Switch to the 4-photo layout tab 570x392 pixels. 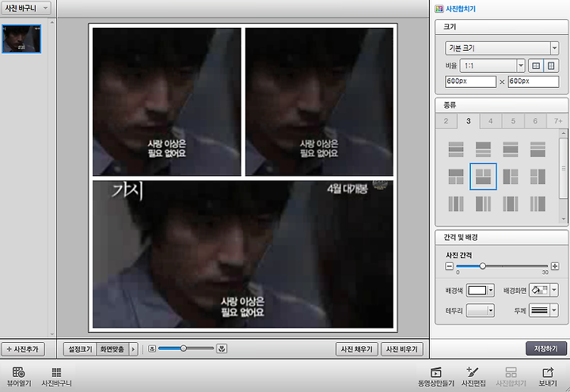[491, 120]
